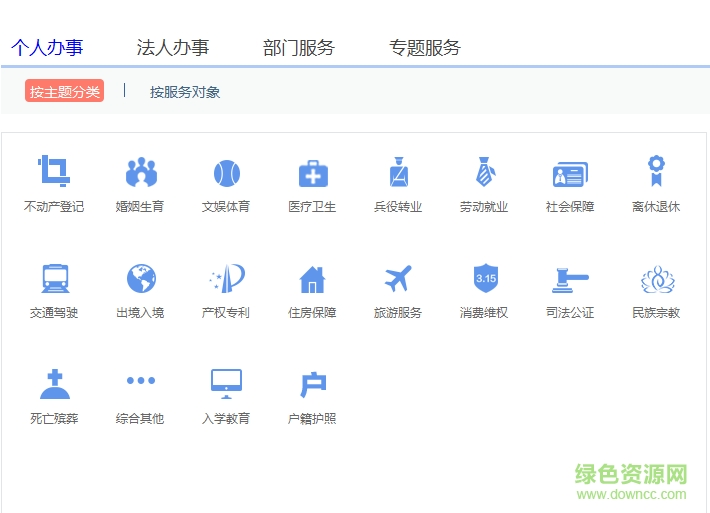710x513 pixels.
Task: Open the 劳动就业 necktie icon
Action: tap(485, 174)
